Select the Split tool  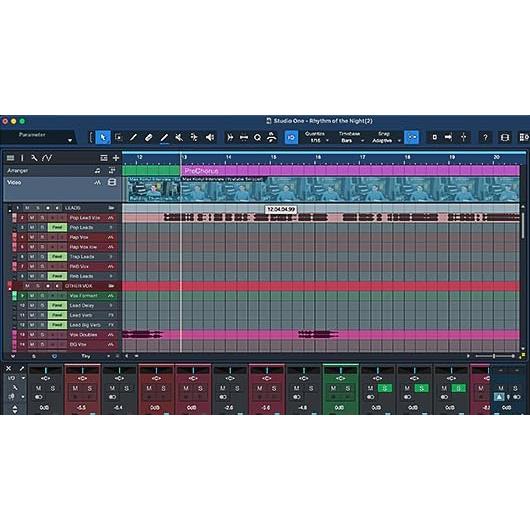pyautogui.click(x=133, y=137)
